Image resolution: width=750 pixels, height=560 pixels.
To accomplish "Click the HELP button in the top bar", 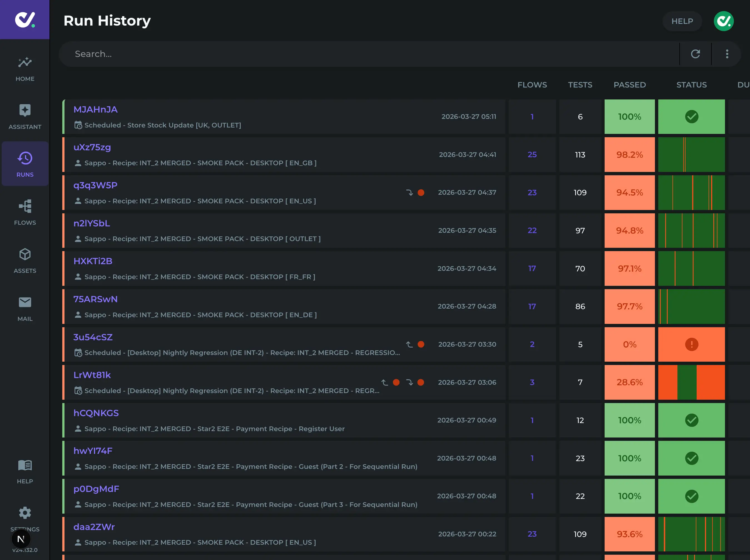I will tap(682, 21).
